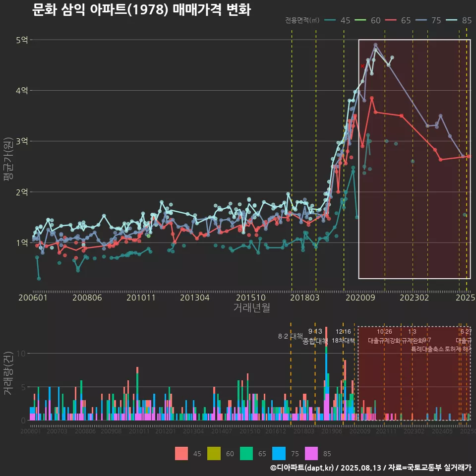Click the 전용면적(㎡) legend label
This screenshot has height=476, width=476.
click(x=302, y=20)
